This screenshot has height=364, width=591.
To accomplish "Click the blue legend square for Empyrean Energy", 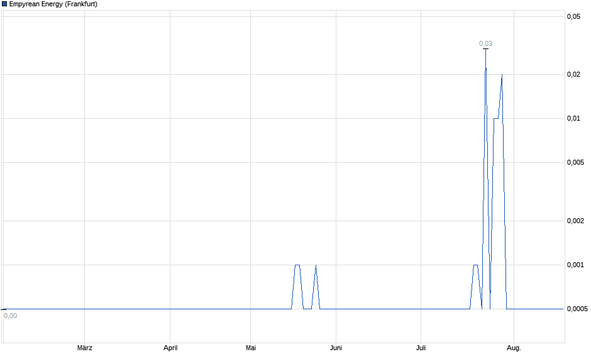I will point(4,4).
